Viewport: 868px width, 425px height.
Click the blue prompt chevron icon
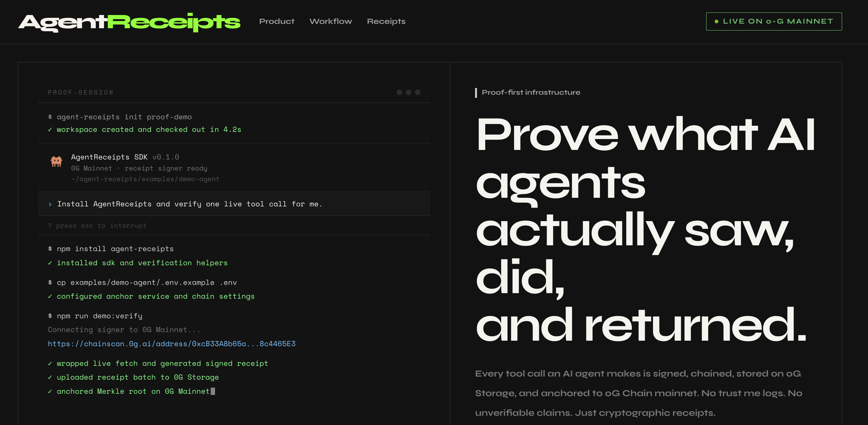pos(50,205)
